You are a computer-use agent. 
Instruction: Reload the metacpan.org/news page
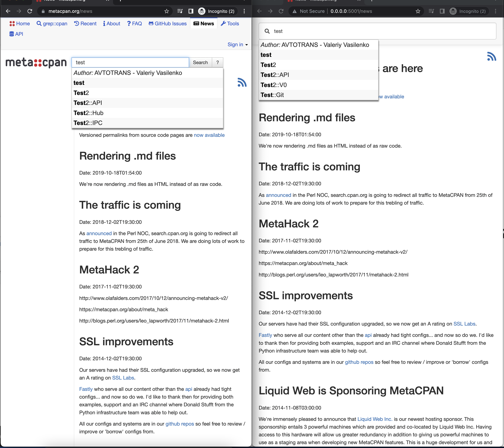(30, 11)
